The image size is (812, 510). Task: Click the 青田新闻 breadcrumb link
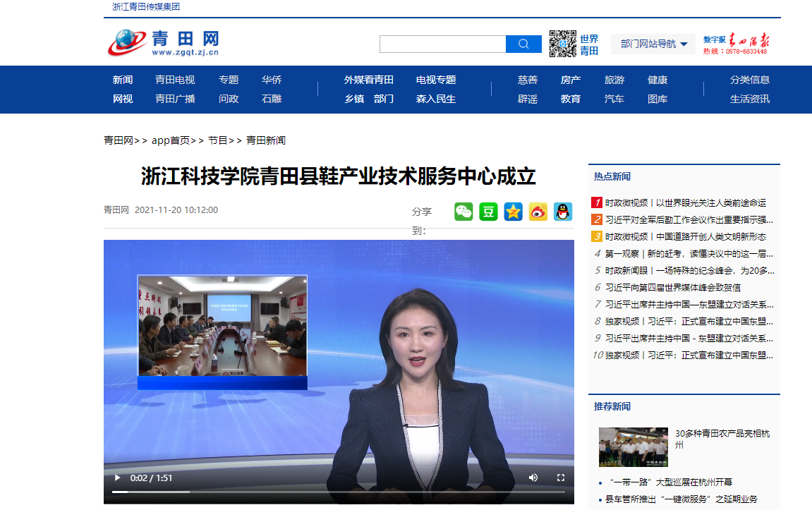click(x=266, y=140)
